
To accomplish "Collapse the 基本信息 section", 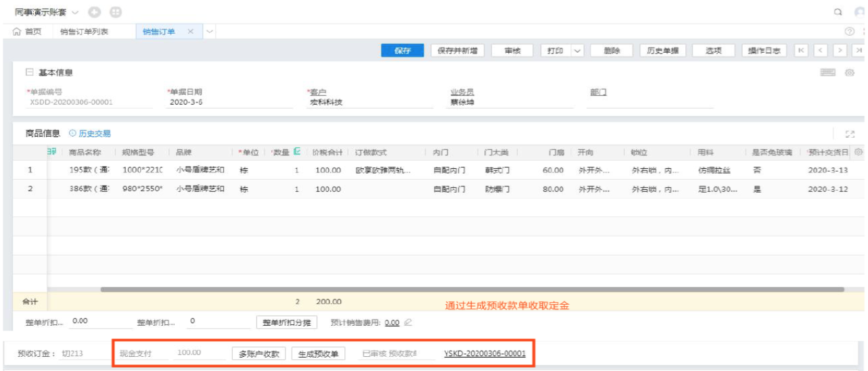I will (29, 72).
